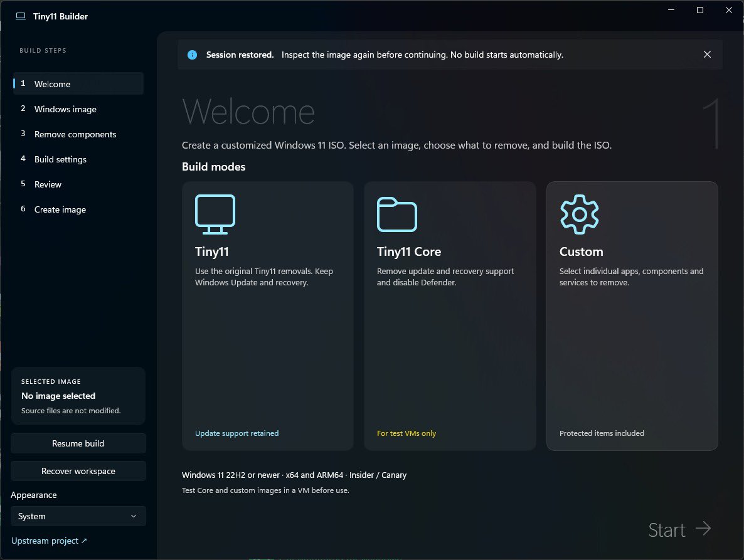Click the 'No image selected' text
This screenshot has width=744, height=560.
[58, 396]
